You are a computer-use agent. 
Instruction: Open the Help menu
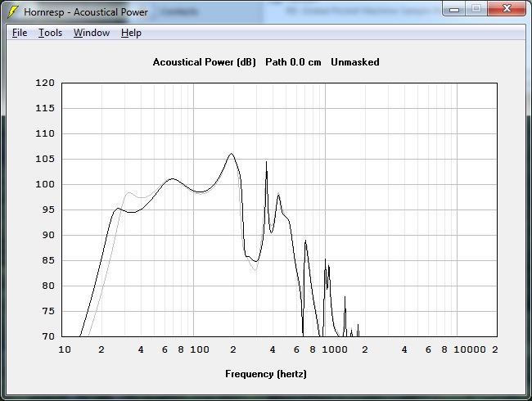point(131,33)
